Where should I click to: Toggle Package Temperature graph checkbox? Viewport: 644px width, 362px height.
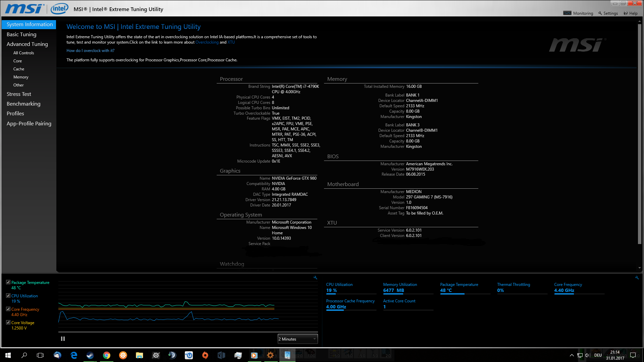pyautogui.click(x=8, y=282)
